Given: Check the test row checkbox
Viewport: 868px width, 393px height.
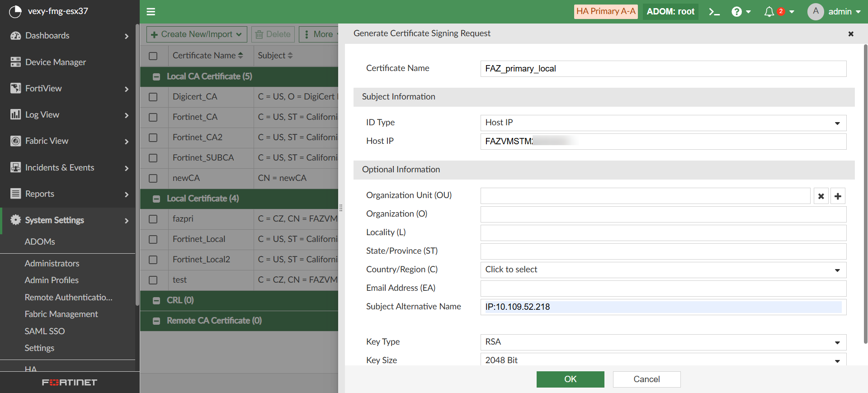Looking at the screenshot, I should tap(153, 280).
